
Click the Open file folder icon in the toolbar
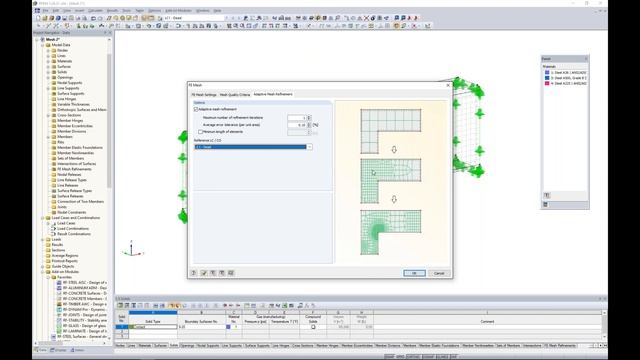point(44,18)
